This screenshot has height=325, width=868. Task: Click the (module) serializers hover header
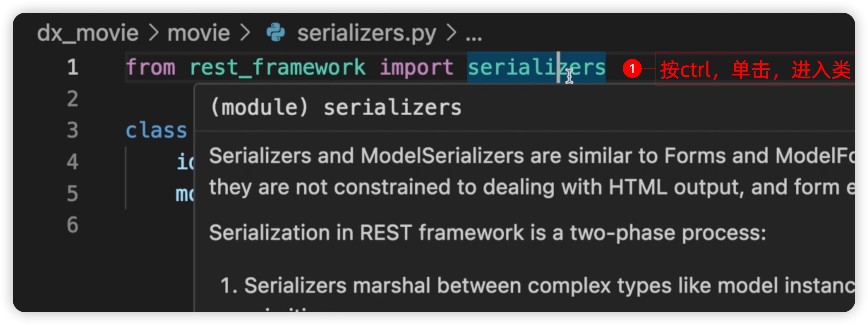[x=336, y=107]
